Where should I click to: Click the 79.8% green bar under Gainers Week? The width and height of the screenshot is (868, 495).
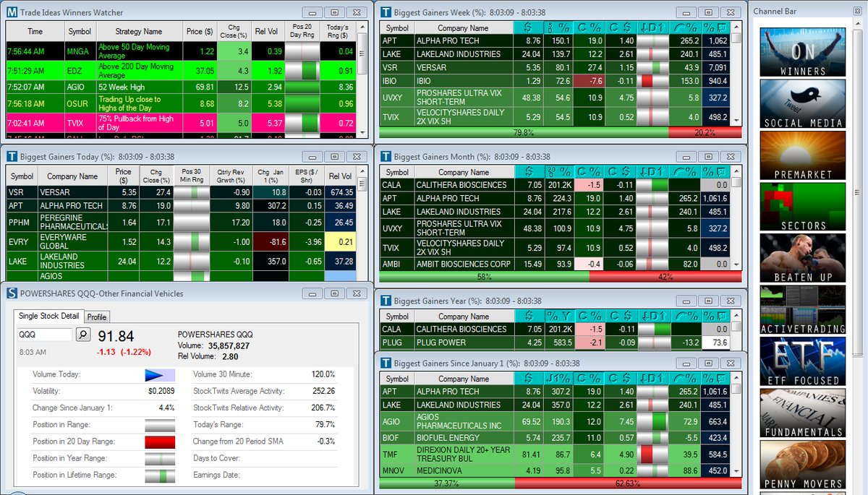point(524,132)
